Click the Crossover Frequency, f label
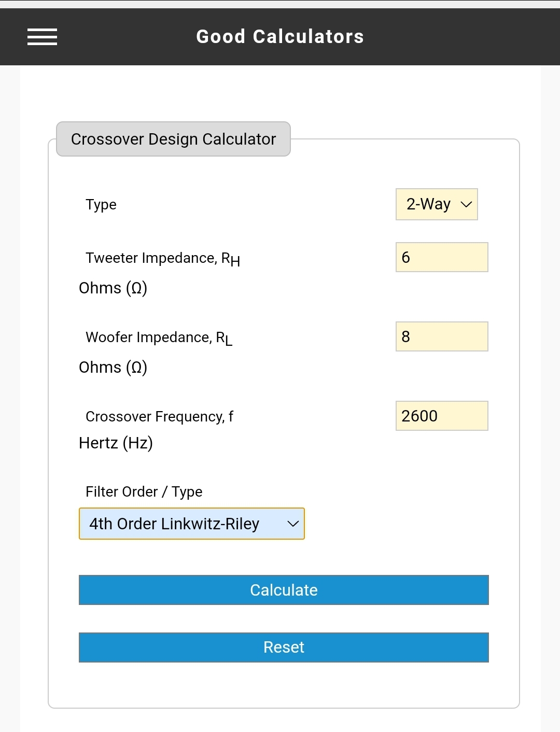 point(160,417)
